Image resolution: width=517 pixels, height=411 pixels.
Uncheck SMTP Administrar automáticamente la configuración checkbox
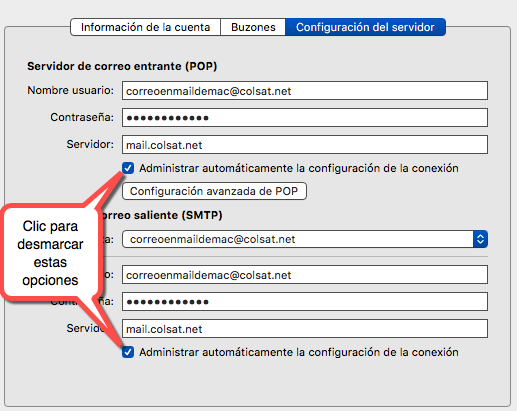(128, 352)
